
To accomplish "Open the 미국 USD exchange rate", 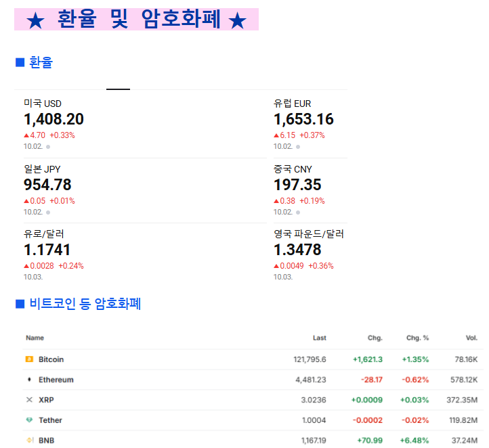I will coord(54,119).
